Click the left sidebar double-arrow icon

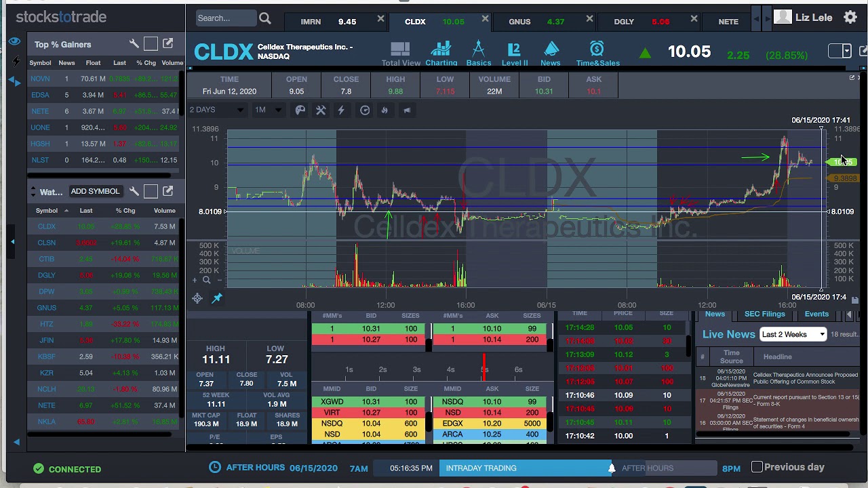pos(15,81)
